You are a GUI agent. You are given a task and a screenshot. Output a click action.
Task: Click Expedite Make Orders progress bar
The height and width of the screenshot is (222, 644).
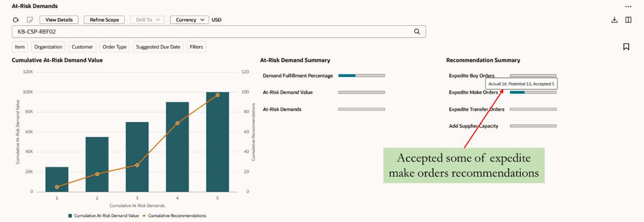pyautogui.click(x=533, y=93)
